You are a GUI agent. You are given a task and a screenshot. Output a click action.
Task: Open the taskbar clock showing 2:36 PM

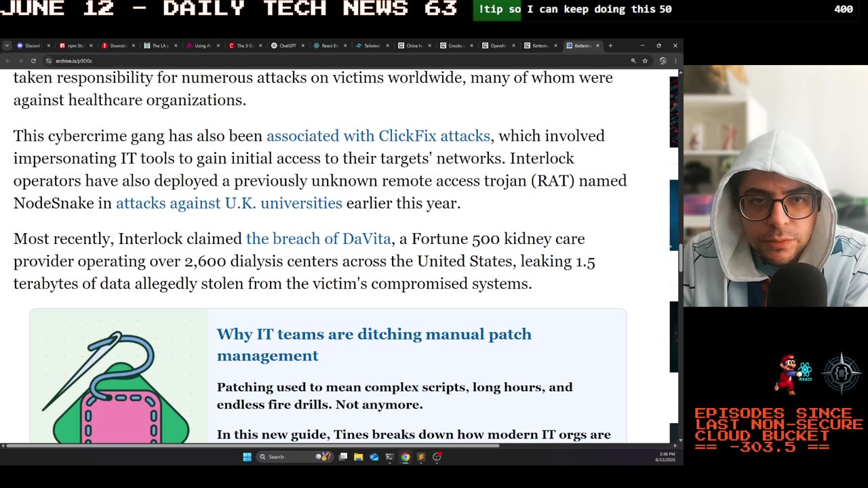[x=665, y=457]
